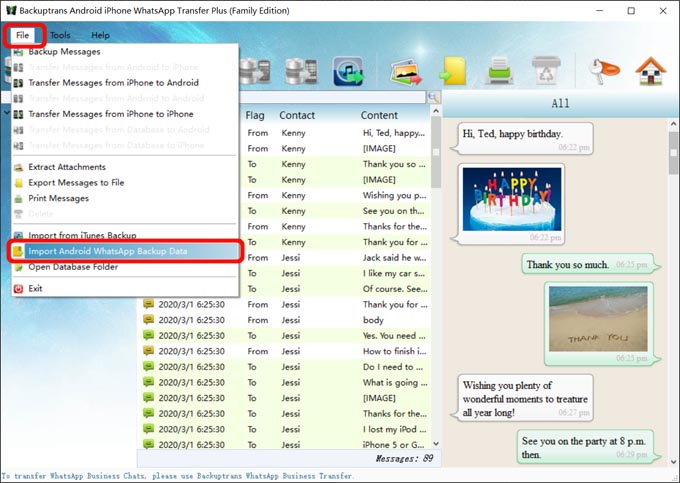Select Transfer Messages from iPhone to Android
Viewport: 680px width, 483px height.
tap(113, 83)
